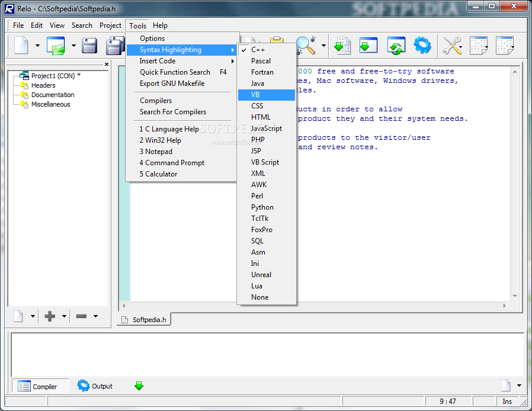
Task: Launch 5 Calculator from Tools menu
Action: [181, 174]
